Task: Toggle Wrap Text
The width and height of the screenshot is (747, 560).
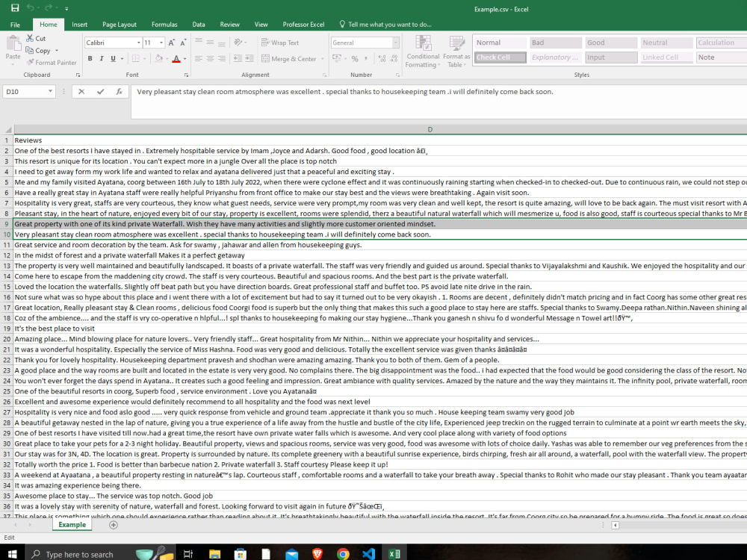Action: (x=280, y=43)
